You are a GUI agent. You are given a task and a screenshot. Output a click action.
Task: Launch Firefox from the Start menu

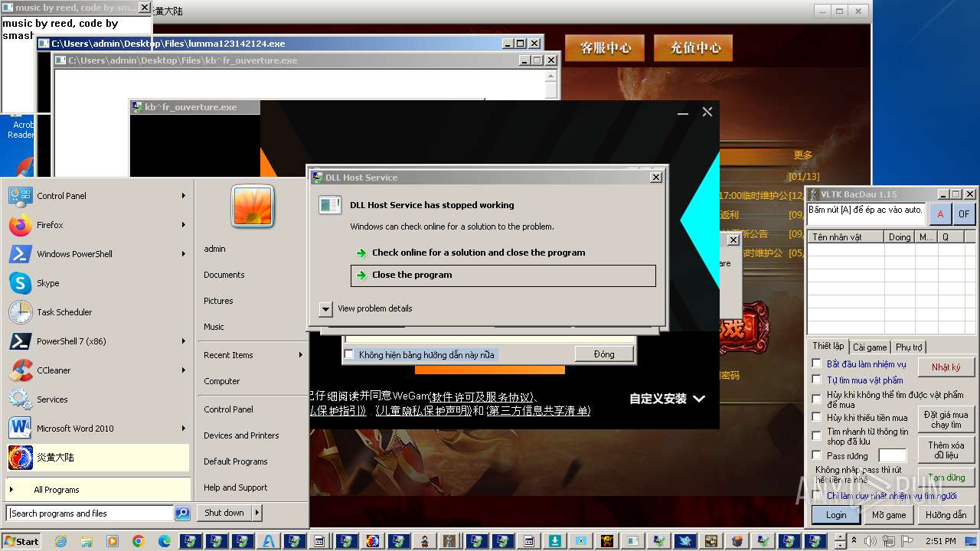(x=97, y=225)
